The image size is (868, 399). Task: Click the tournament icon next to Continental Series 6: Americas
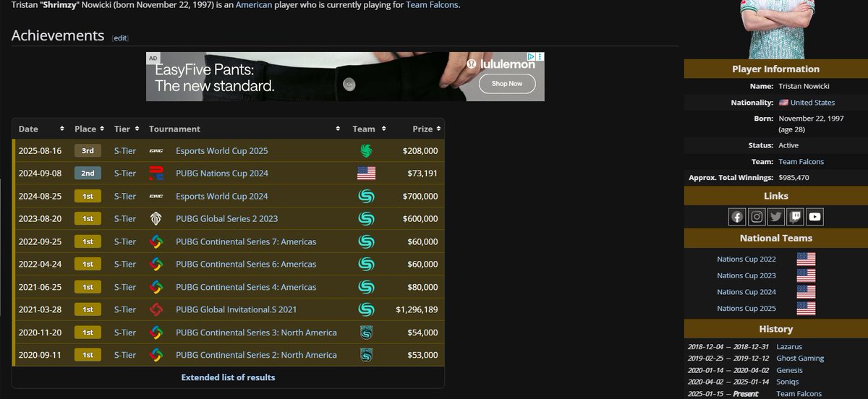point(156,265)
